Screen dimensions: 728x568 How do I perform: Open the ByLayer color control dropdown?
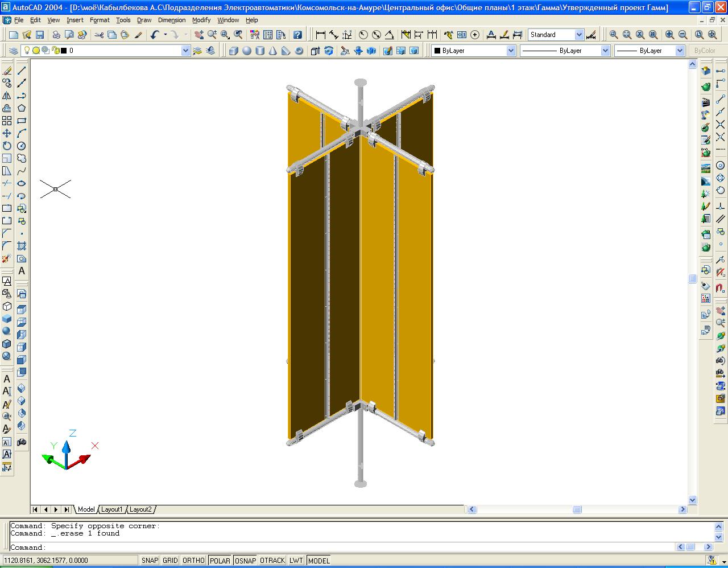[510, 51]
